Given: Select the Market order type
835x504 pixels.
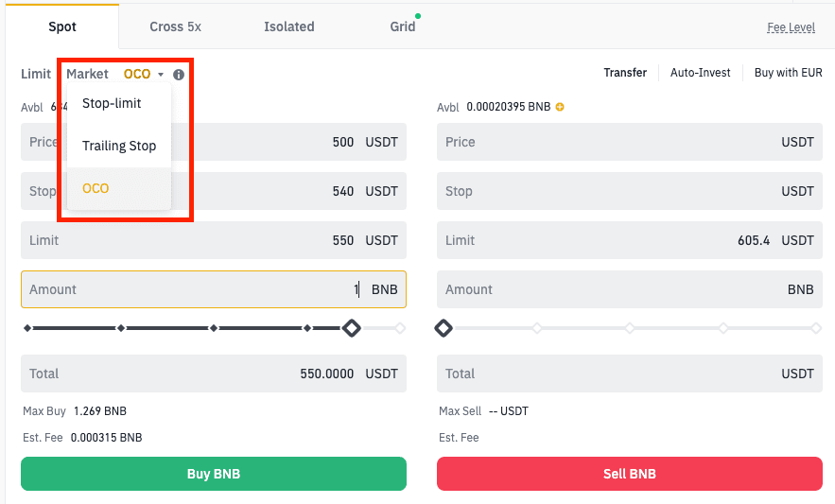Looking at the screenshot, I should pos(87,74).
